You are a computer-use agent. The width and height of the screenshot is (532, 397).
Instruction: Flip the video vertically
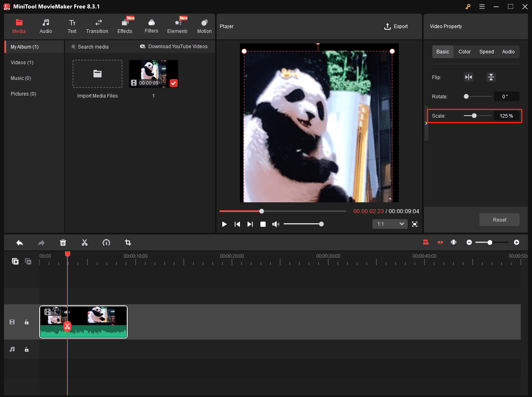[491, 77]
